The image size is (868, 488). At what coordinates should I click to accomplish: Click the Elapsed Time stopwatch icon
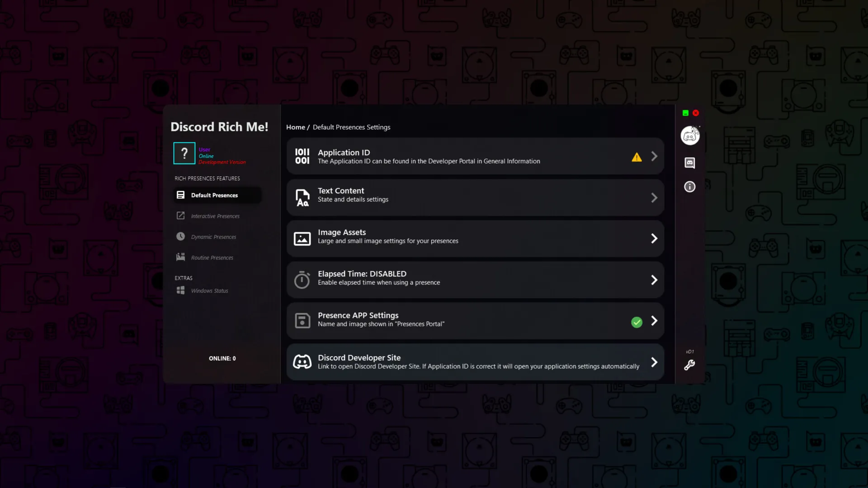click(x=302, y=280)
